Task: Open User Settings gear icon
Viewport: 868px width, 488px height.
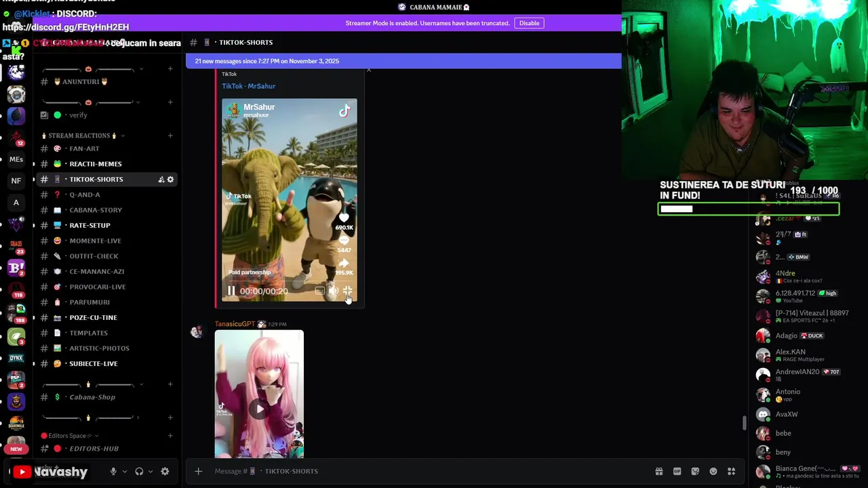Action: click(165, 471)
